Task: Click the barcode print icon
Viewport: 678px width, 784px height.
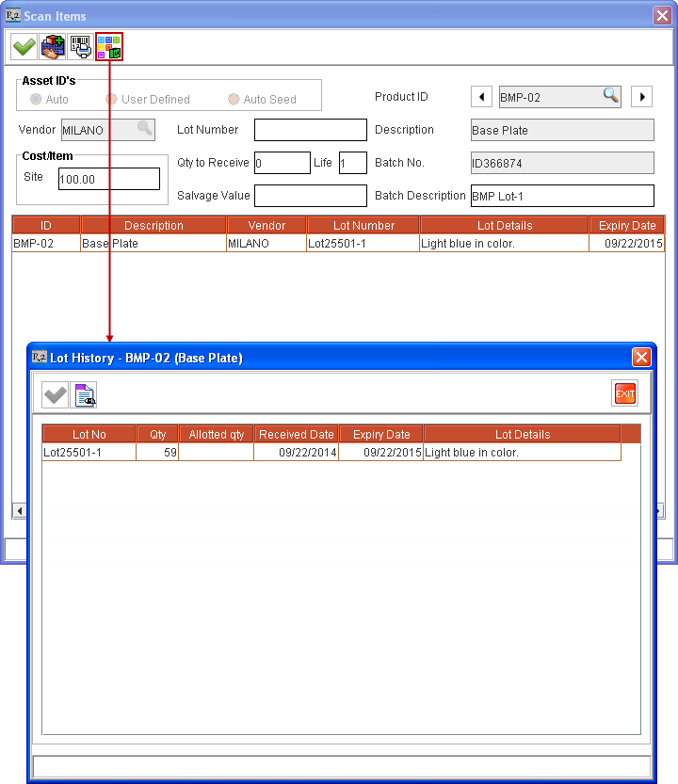Action: 81,46
